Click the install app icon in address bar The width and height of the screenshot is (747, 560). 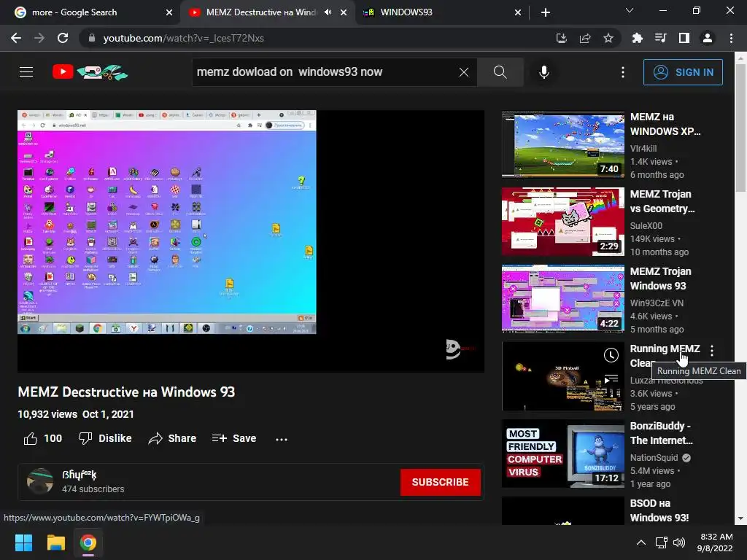pos(561,38)
